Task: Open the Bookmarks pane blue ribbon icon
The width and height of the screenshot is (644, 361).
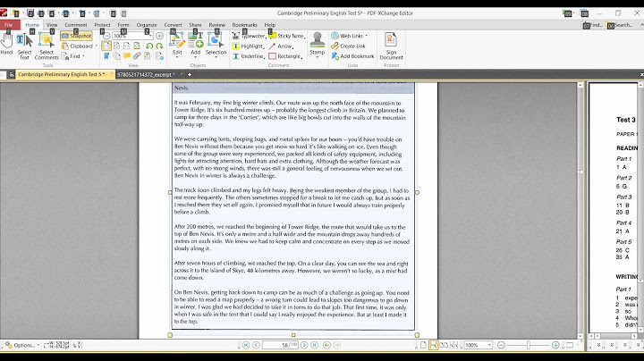Action: tap(106, 56)
